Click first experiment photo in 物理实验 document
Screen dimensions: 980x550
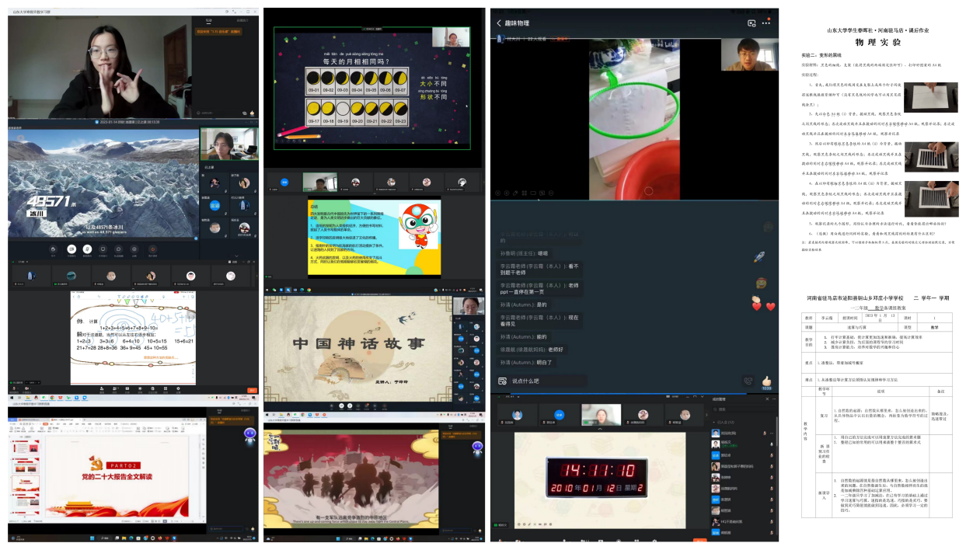click(x=930, y=98)
